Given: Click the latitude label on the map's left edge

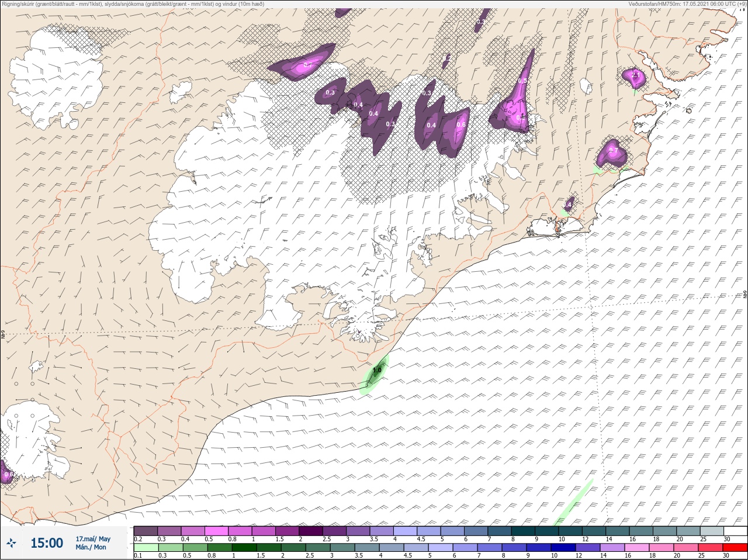Looking at the screenshot, I should [x=4, y=336].
